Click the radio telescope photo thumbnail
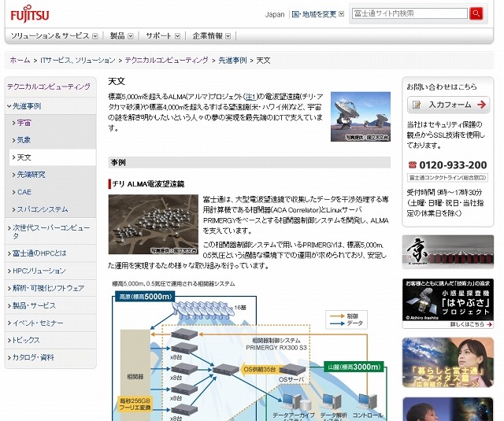The width and height of the screenshot is (504, 421). tap(361, 116)
